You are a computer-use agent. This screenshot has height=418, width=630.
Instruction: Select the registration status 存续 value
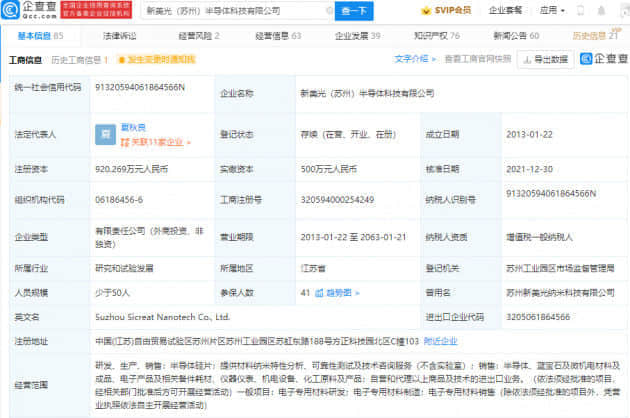pyautogui.click(x=348, y=134)
